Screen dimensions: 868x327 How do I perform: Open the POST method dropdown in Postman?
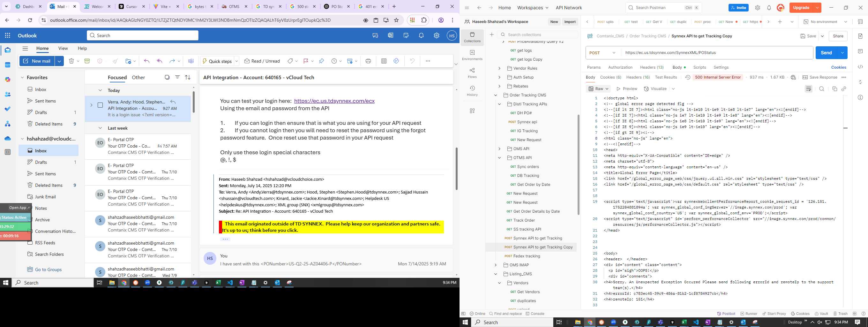click(x=603, y=53)
